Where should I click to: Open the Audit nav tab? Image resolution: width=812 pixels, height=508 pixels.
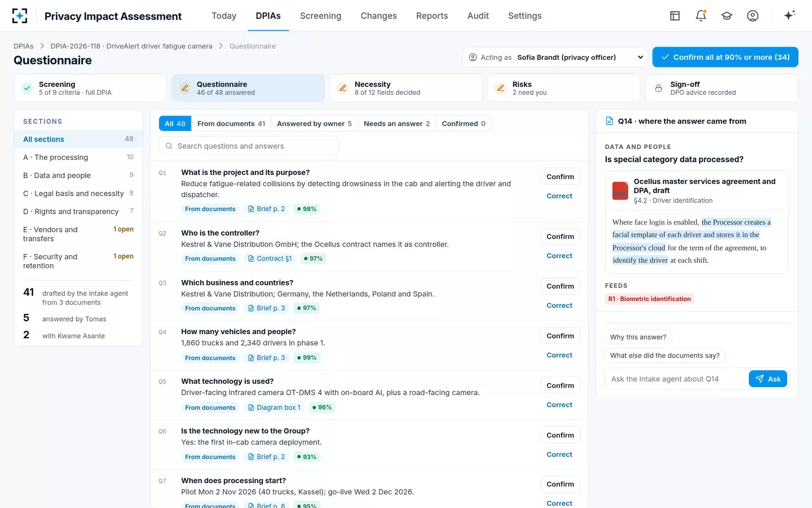click(478, 16)
